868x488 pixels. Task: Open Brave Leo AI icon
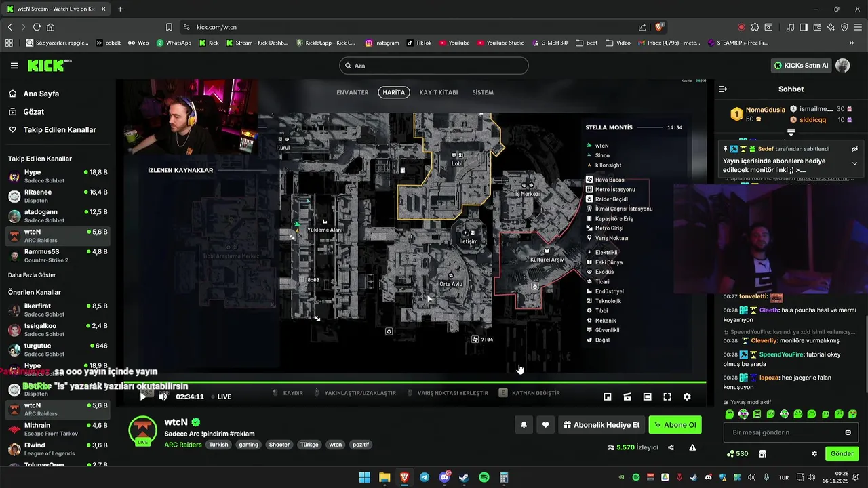click(x=831, y=27)
